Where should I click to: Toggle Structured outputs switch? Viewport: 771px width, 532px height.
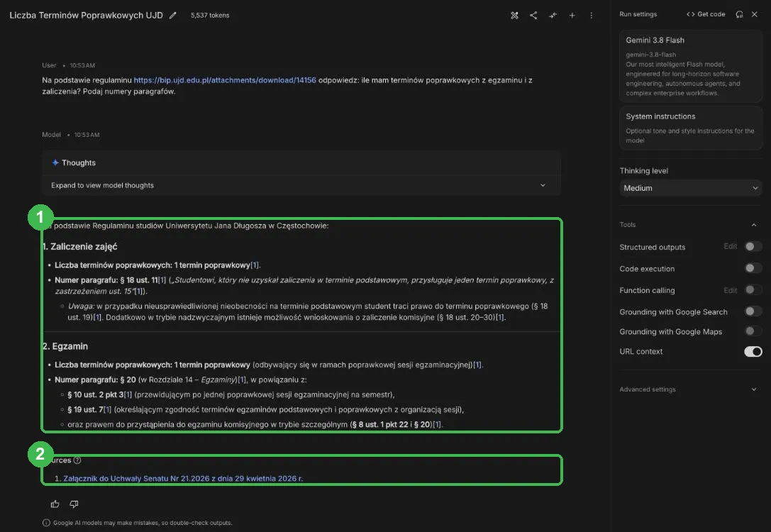point(753,246)
